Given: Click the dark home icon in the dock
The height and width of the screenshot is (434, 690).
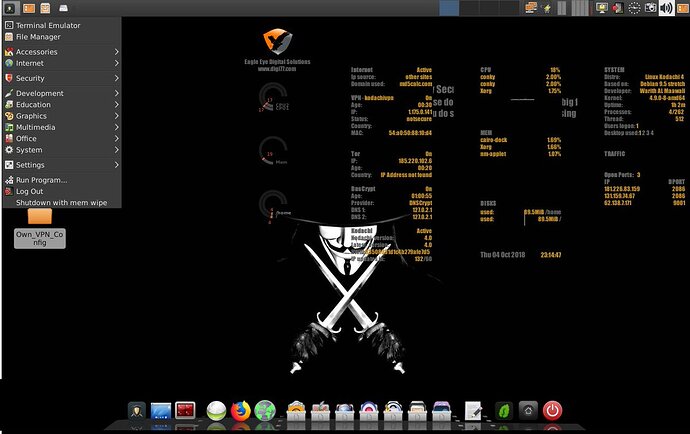Looking at the screenshot, I should click(528, 411).
